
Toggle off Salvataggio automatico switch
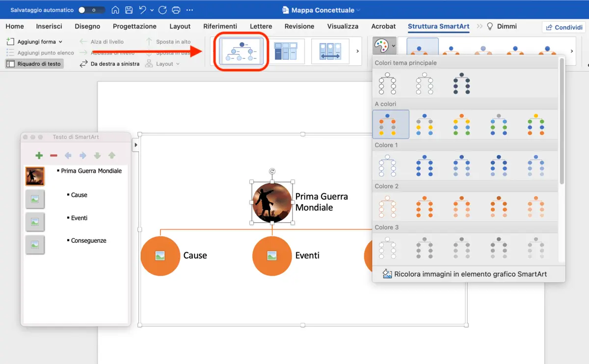point(91,9)
